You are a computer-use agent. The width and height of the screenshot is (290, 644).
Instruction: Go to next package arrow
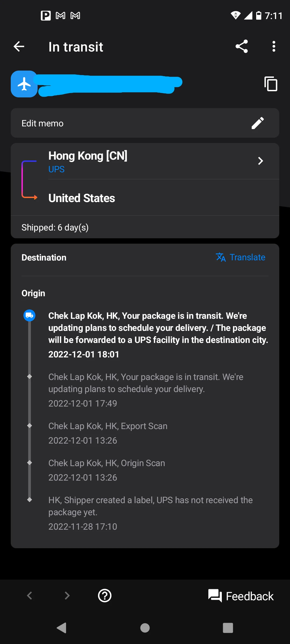tap(67, 596)
